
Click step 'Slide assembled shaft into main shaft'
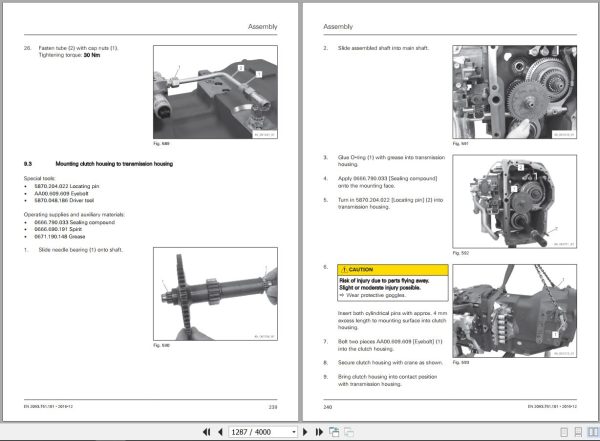383,48
